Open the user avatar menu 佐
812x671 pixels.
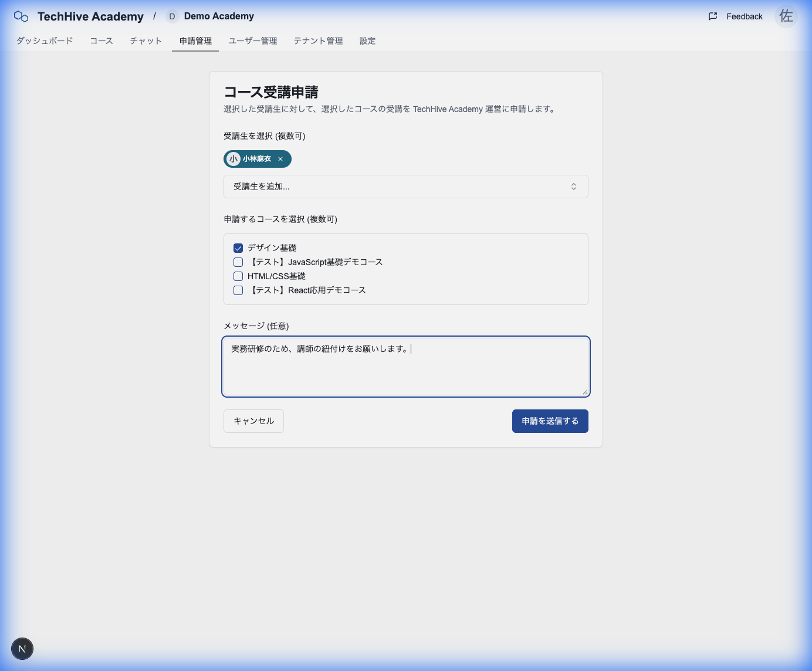pos(786,16)
